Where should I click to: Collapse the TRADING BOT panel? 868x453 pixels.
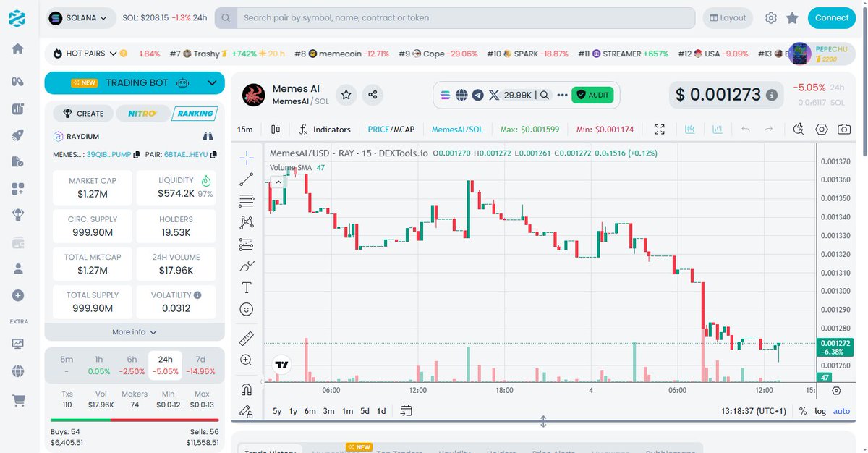[212, 83]
